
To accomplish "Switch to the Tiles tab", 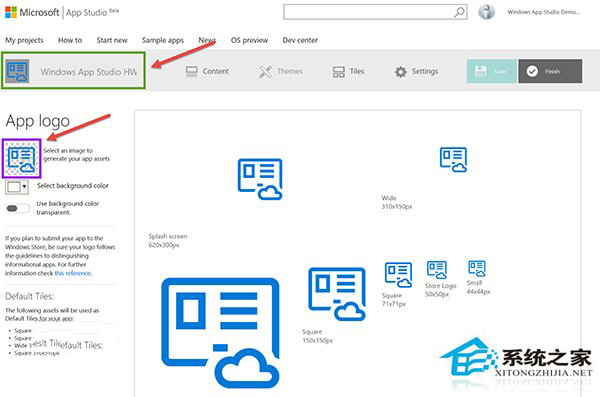I will (x=348, y=72).
